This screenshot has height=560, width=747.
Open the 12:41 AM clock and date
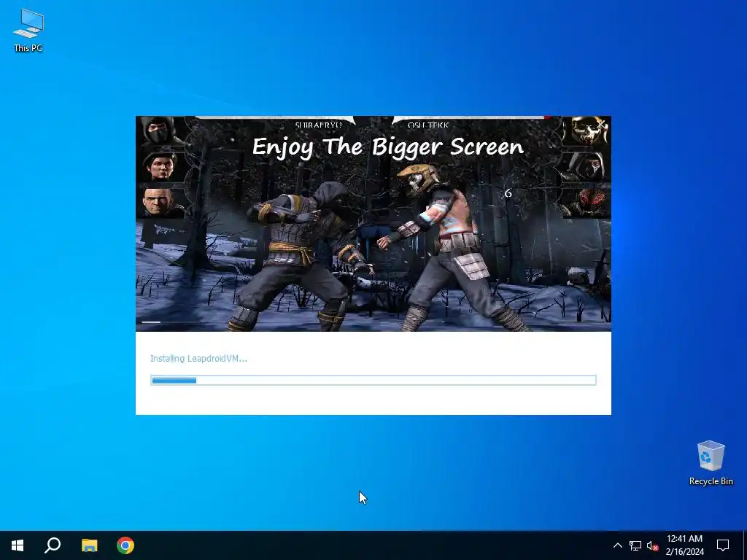pos(684,545)
